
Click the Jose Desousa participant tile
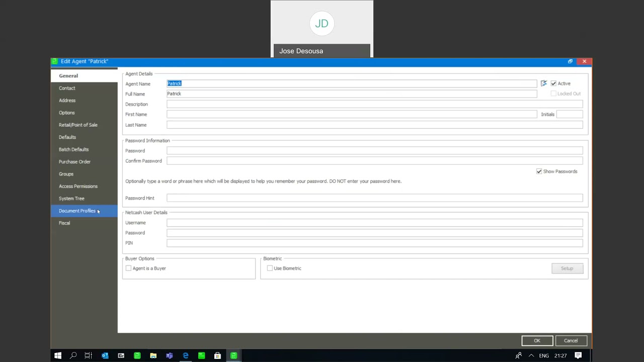tap(322, 29)
